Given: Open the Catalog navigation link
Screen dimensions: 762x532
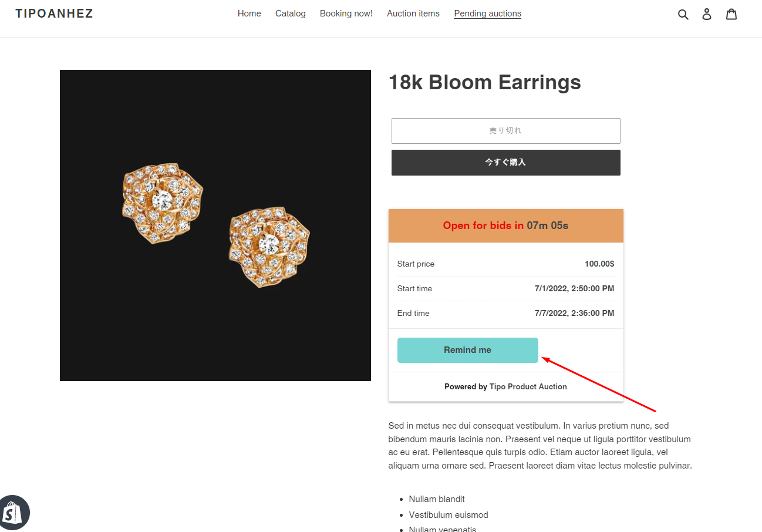Looking at the screenshot, I should 290,14.
